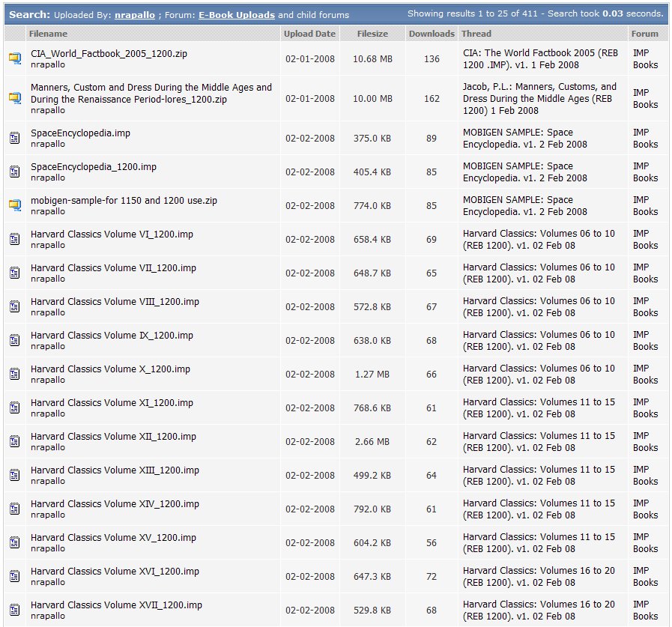Click filesize 375.0 KB cell

[372, 139]
